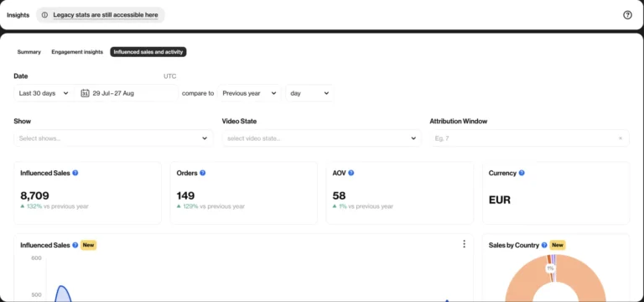Open the help question mark icon
This screenshot has height=302, width=644.
pos(627,15)
